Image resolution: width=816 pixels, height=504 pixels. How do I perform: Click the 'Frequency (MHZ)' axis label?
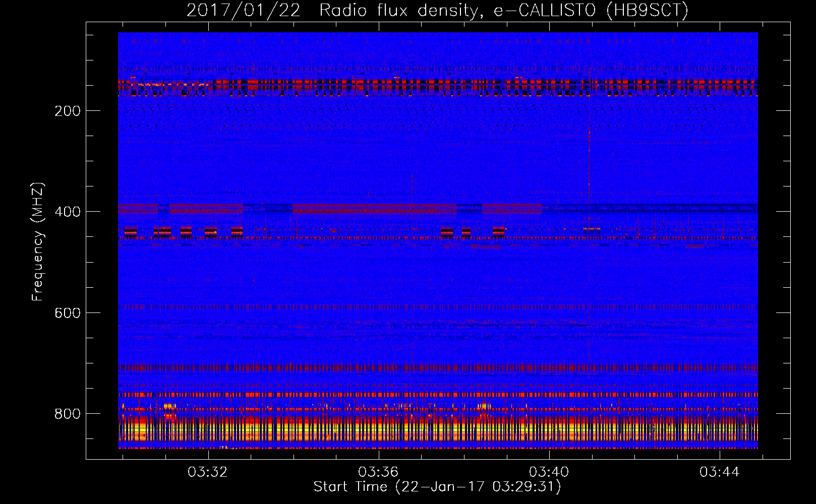38,241
